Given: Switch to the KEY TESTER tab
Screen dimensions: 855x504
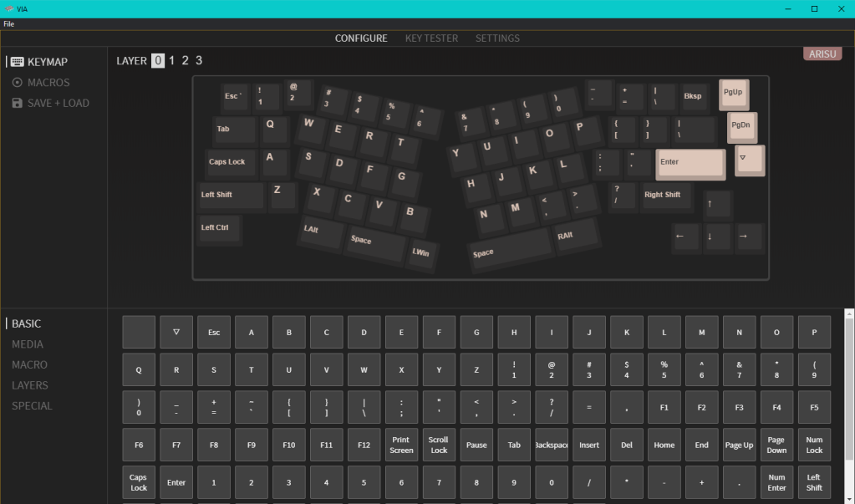Looking at the screenshot, I should pos(431,38).
